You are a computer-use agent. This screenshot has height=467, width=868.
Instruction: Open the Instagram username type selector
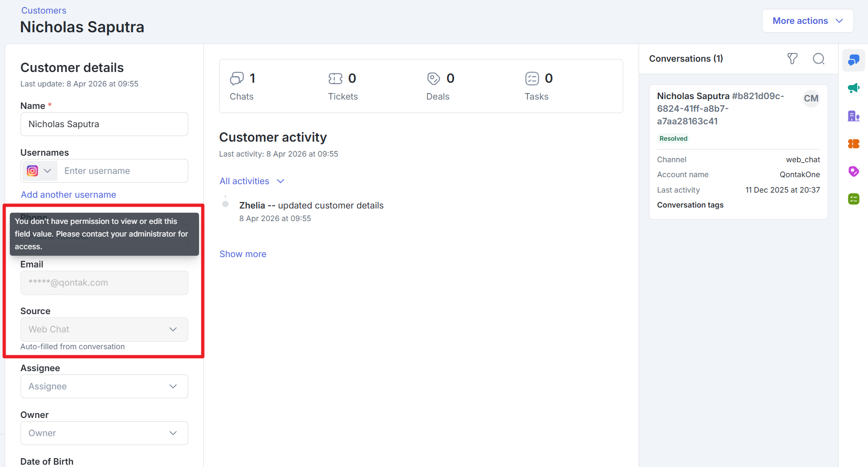39,171
